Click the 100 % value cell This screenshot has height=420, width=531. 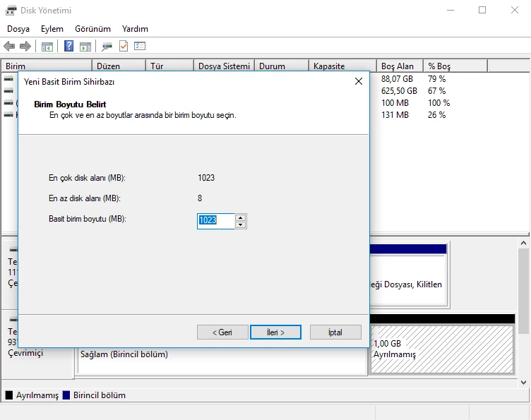pos(438,103)
